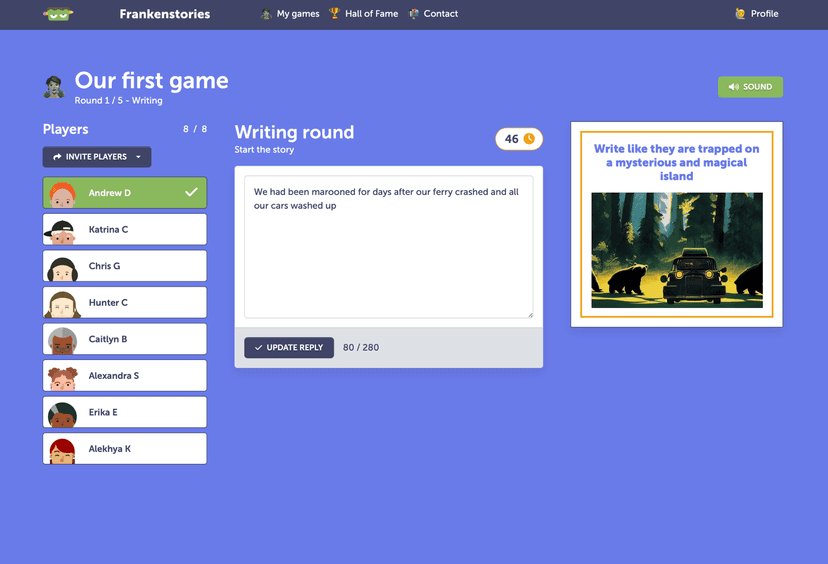This screenshot has height=564, width=828.
Task: Click inside the story text area
Action: [389, 247]
